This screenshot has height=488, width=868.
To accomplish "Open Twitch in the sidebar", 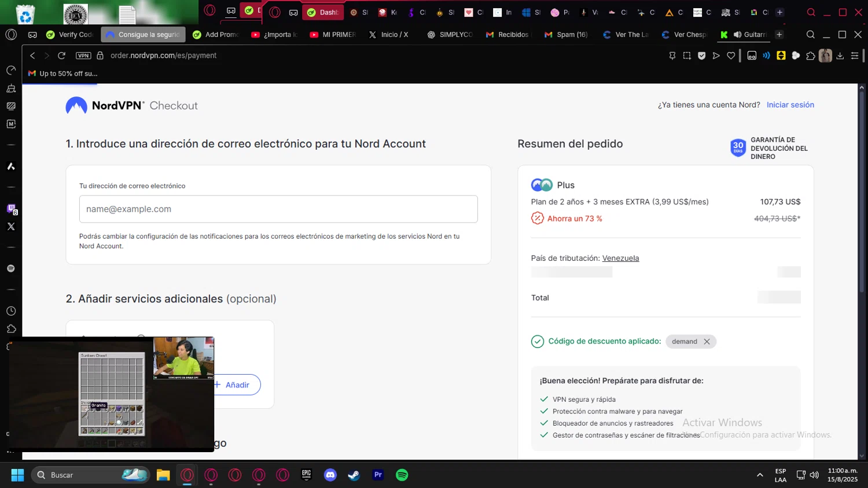I will point(11,209).
